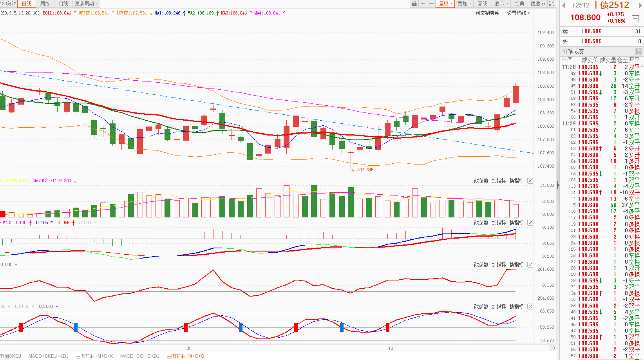Zoom out the chart with the minus icon

(431, 4)
